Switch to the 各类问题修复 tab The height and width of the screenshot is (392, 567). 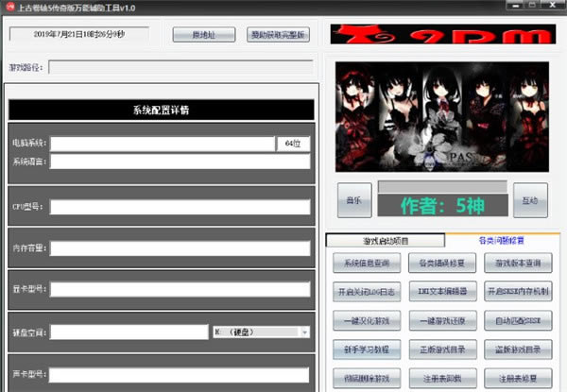click(x=501, y=240)
